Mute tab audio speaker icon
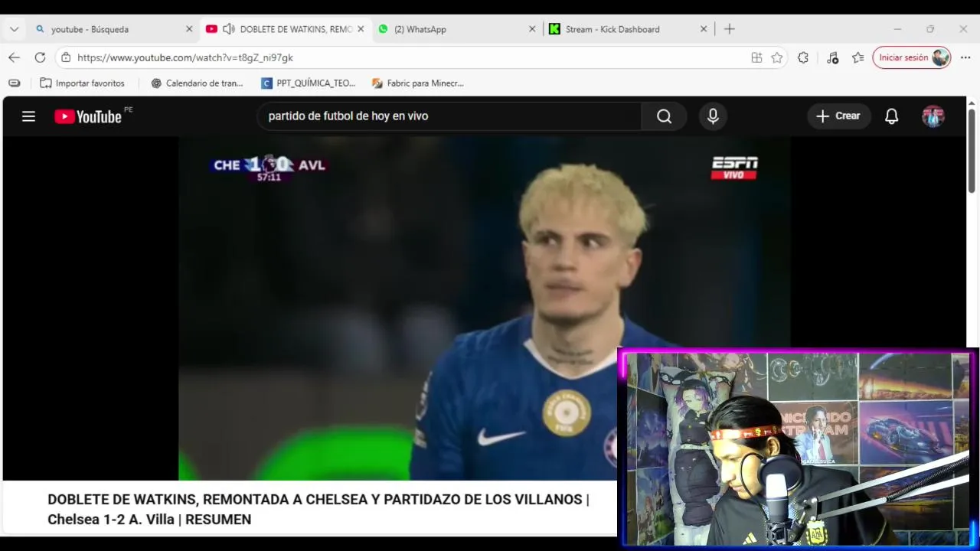 [228, 29]
